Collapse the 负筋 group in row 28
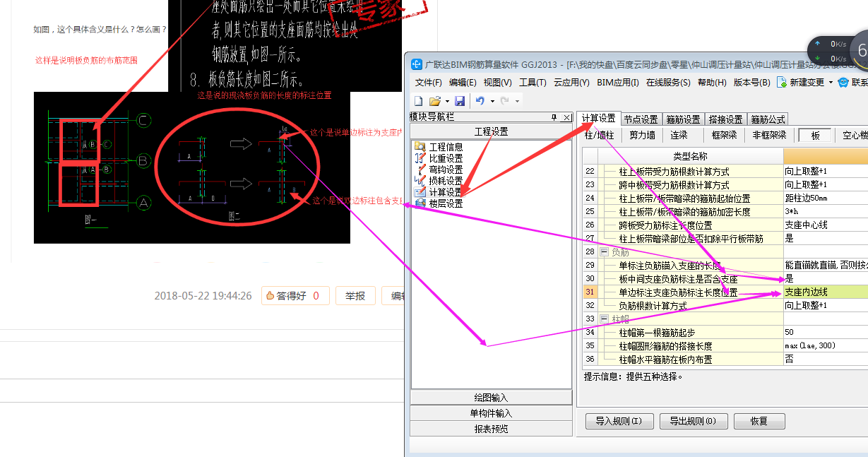Image resolution: width=868 pixels, height=457 pixels. pyautogui.click(x=605, y=252)
